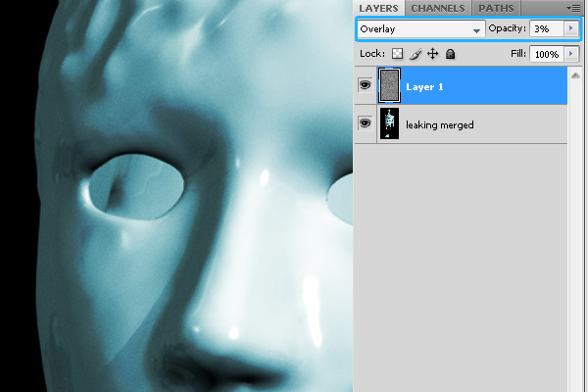
Task: Click the lock all padlock icon
Action: pos(450,54)
